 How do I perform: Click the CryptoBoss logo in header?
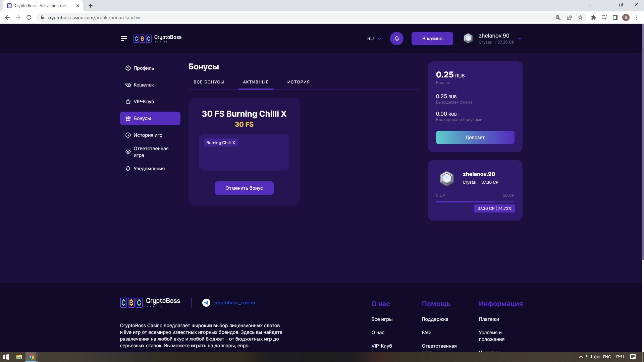coord(157,39)
